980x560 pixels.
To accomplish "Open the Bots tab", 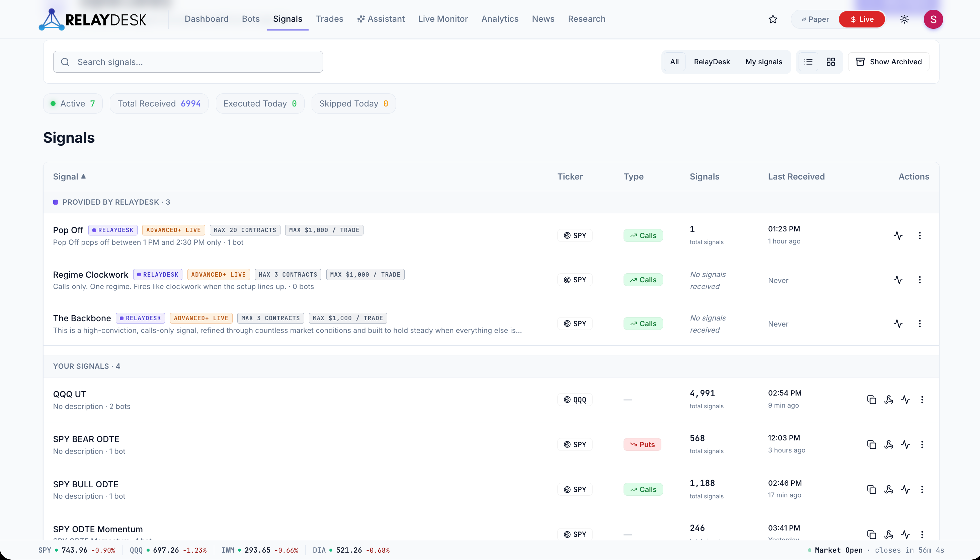I will pyautogui.click(x=251, y=19).
